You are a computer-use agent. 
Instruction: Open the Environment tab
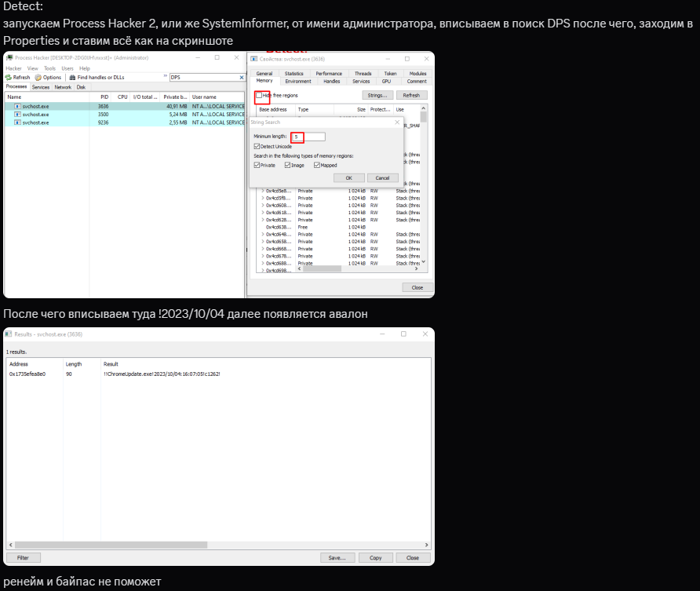pos(298,82)
